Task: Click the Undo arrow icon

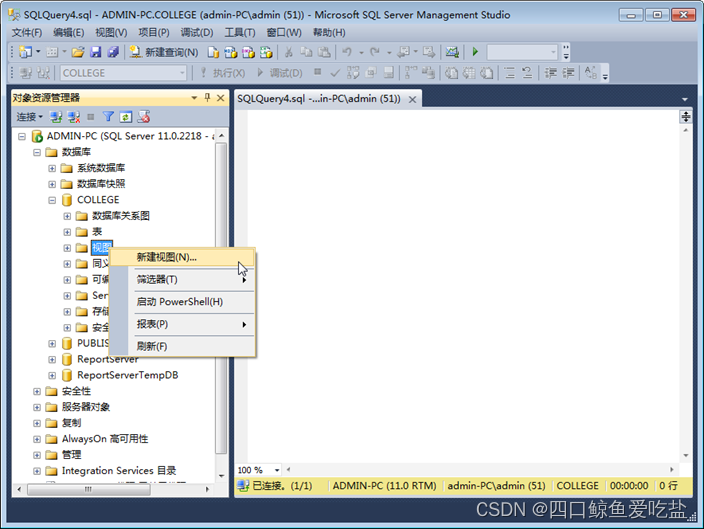Action: click(x=347, y=53)
